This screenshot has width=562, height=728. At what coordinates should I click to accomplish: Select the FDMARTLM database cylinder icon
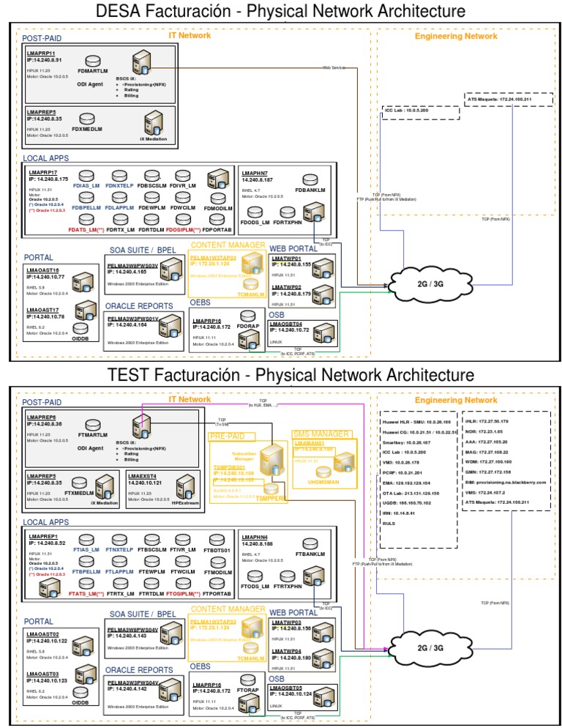[x=92, y=62]
